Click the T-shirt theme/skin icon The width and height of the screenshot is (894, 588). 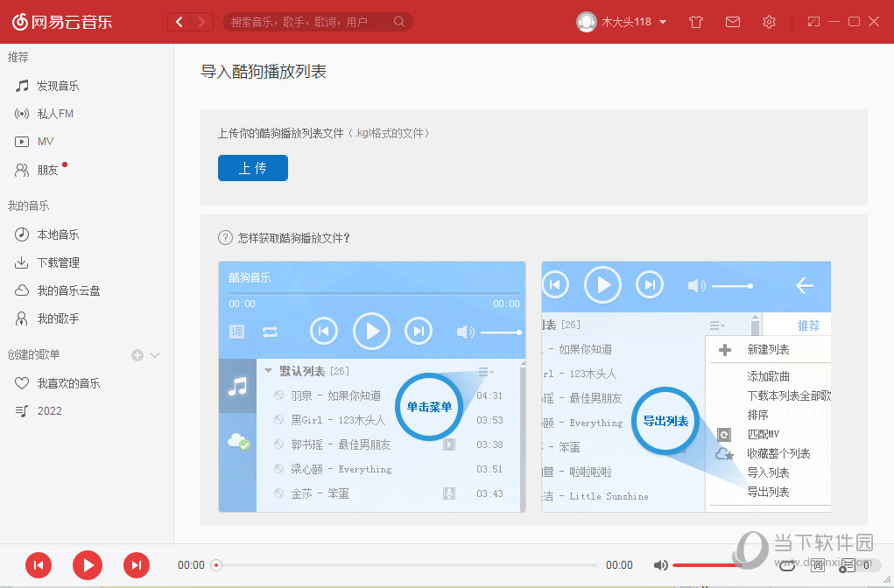coord(696,21)
